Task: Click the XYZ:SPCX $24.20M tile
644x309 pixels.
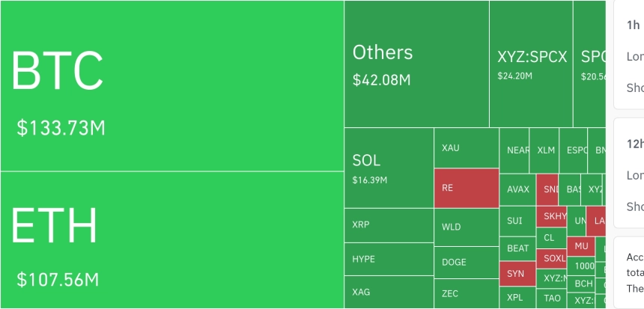Action: click(x=531, y=64)
